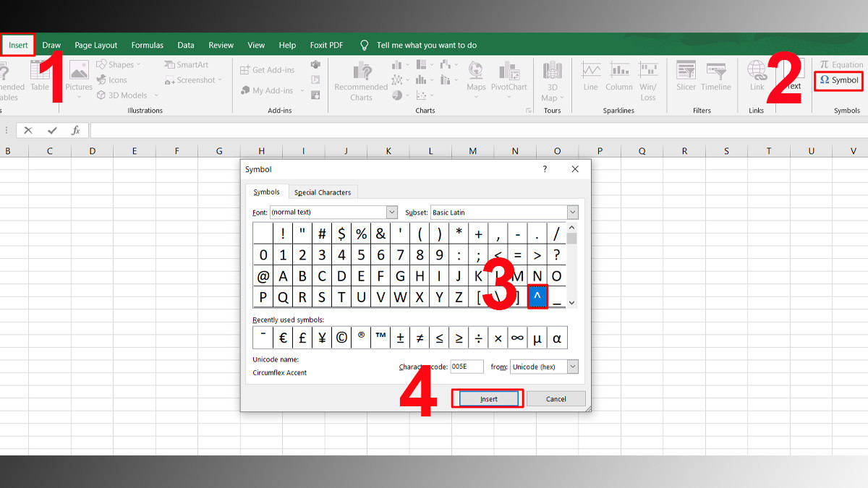Open Recommended Charts

pos(361,80)
